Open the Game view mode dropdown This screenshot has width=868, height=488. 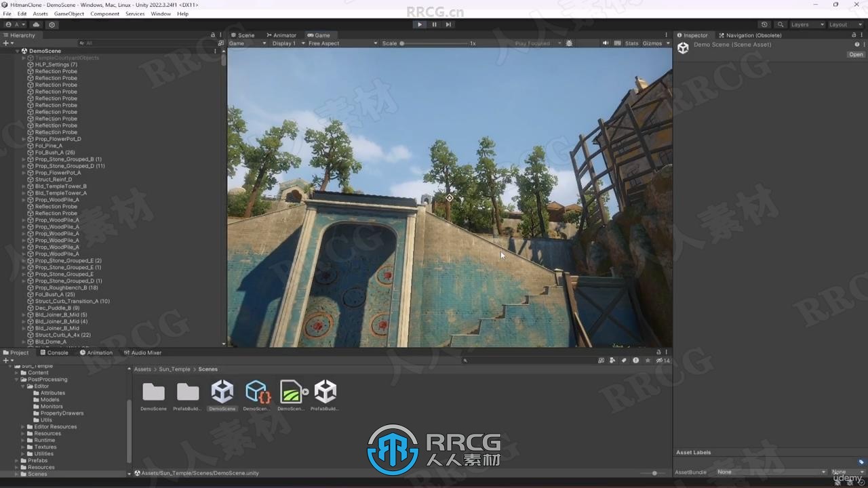click(x=248, y=43)
